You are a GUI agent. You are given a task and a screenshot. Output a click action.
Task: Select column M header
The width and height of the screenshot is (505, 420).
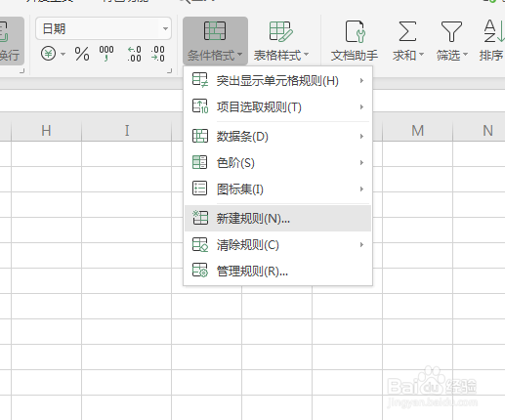point(417,131)
